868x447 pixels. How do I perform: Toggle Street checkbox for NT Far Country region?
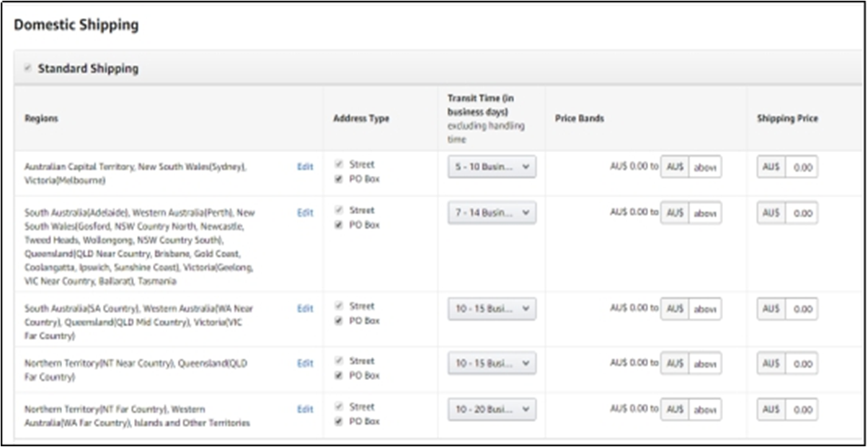point(339,407)
